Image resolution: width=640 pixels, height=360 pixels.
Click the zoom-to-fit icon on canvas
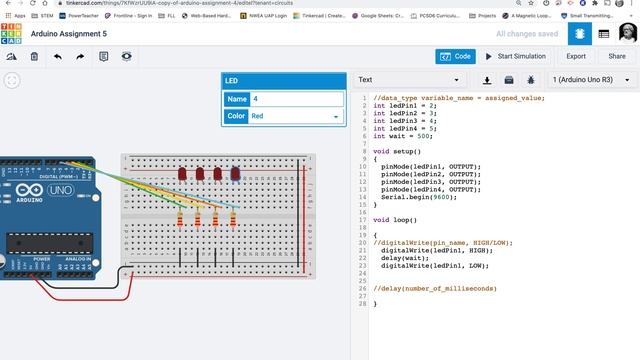(12, 80)
